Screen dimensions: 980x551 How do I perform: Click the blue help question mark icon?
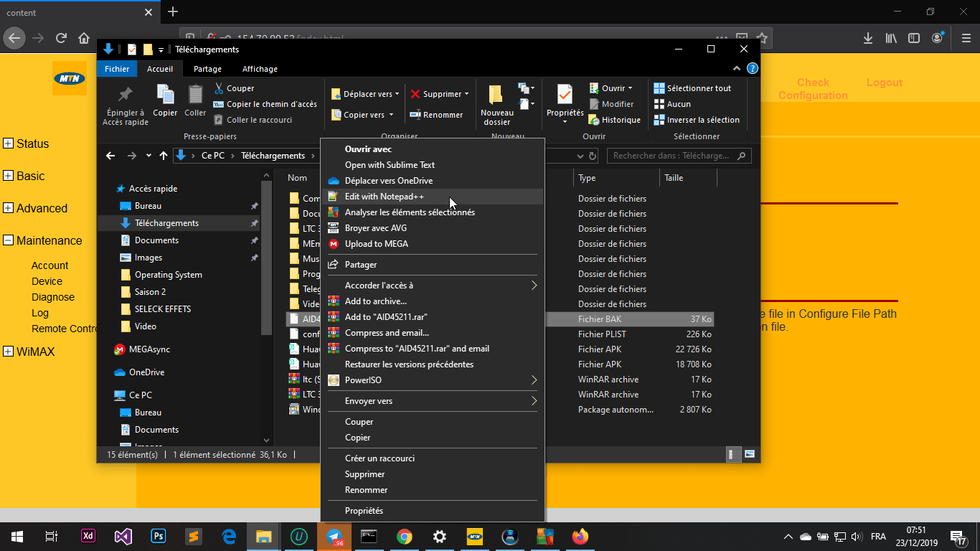pyautogui.click(x=752, y=69)
